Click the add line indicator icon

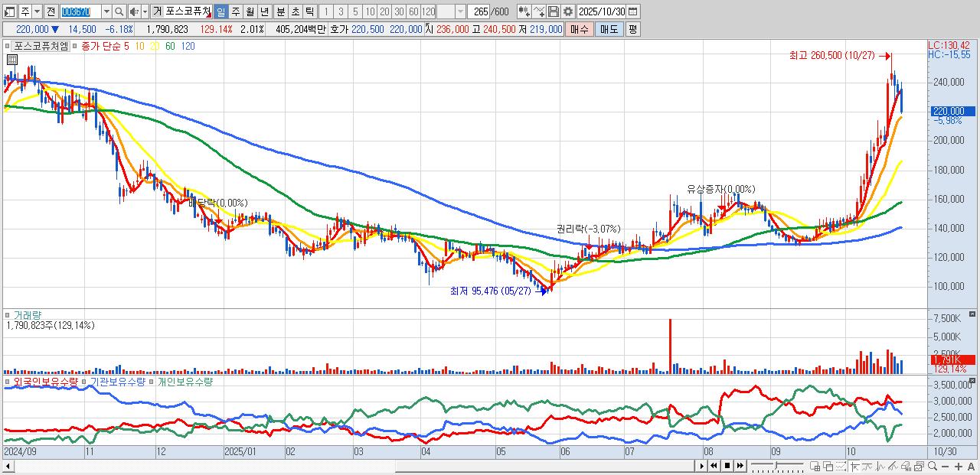(539, 11)
